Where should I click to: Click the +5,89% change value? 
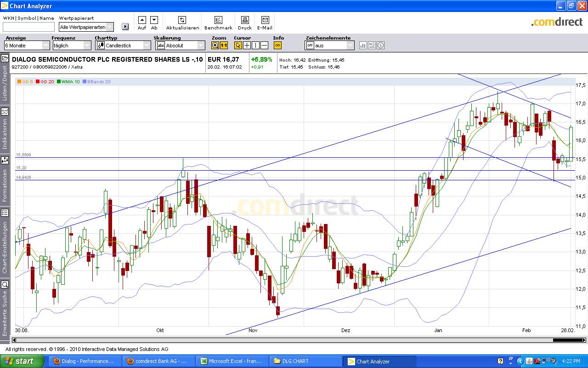261,59
